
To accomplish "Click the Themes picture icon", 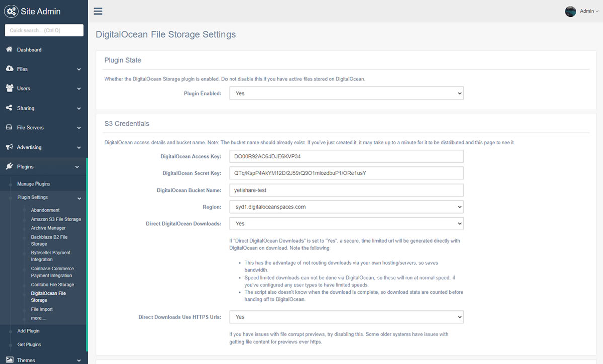I will (9, 360).
